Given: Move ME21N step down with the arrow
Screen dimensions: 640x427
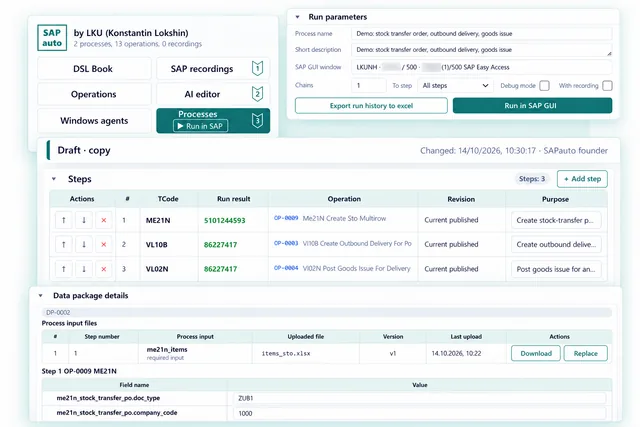Looking at the screenshot, I should tap(84, 220).
